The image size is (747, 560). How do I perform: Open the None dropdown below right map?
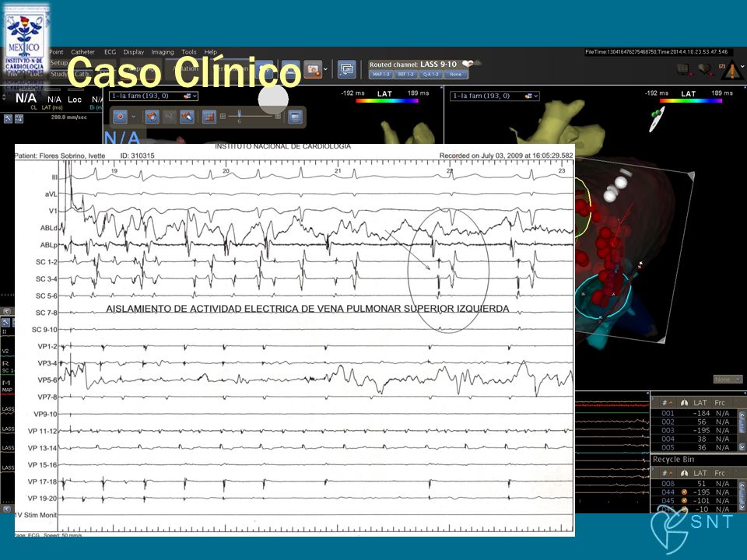pos(728,379)
